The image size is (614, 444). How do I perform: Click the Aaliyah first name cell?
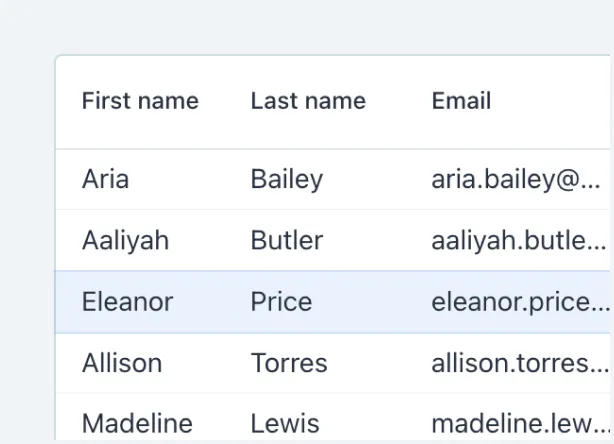point(125,241)
